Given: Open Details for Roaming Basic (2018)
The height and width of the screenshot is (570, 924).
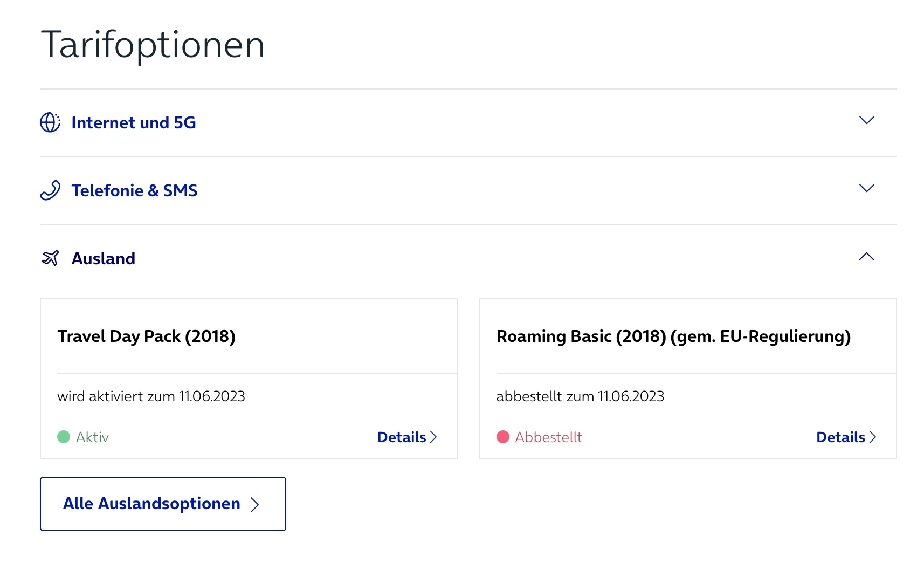Looking at the screenshot, I should point(846,437).
